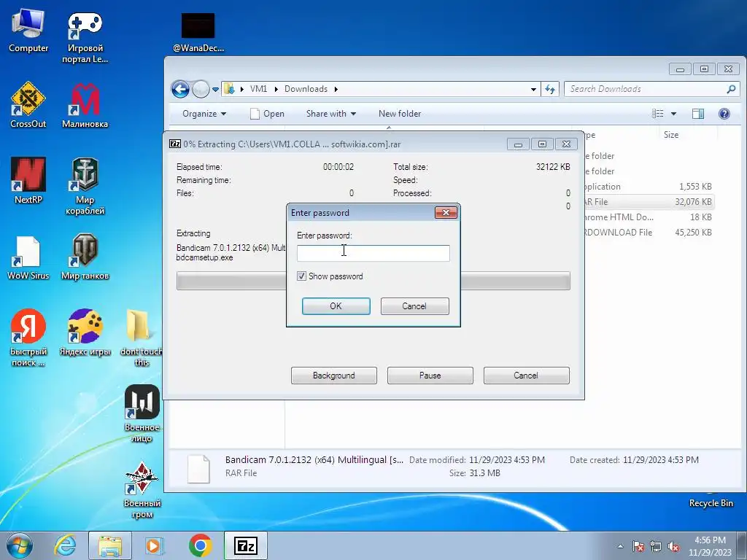
Task: Open the Organize dropdown menu
Action: [204, 113]
